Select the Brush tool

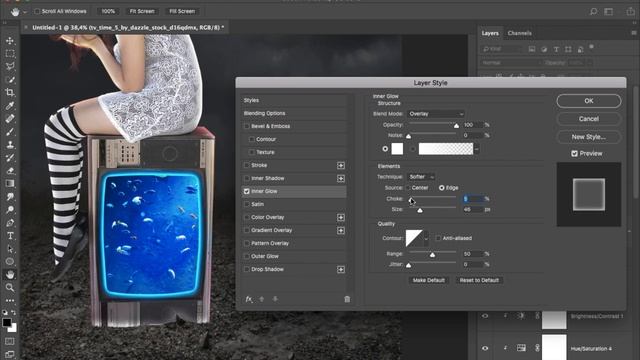pos(10,132)
